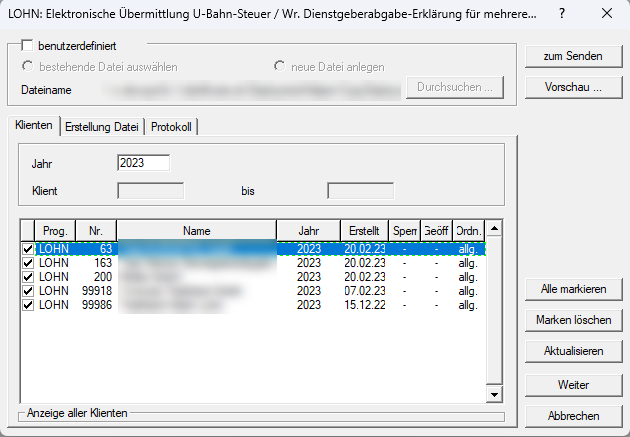
Task: Click Alle markieren button
Action: point(573,289)
